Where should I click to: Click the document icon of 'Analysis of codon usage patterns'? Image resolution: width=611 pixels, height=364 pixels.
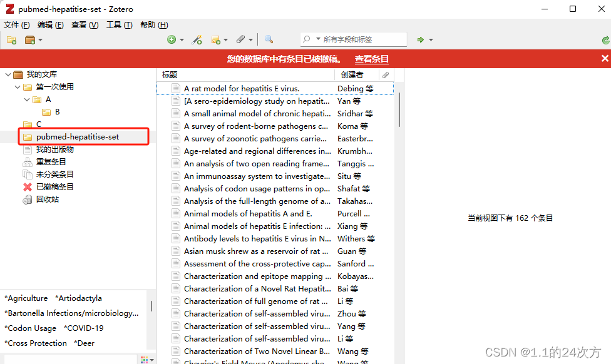coord(176,188)
